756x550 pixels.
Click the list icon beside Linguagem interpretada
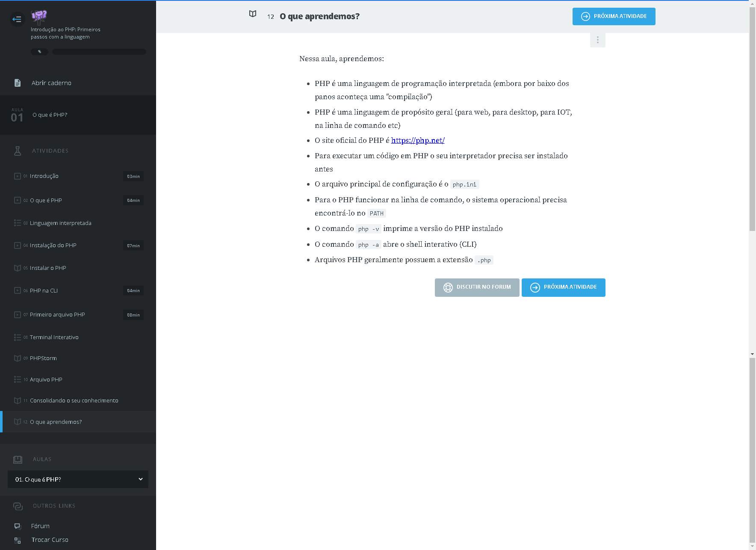[18, 223]
